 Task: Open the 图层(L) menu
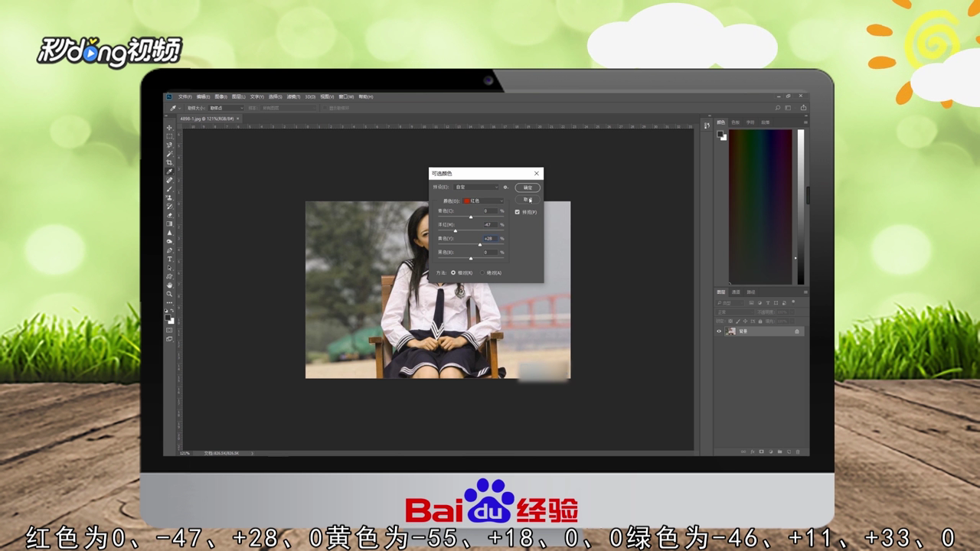(x=239, y=97)
